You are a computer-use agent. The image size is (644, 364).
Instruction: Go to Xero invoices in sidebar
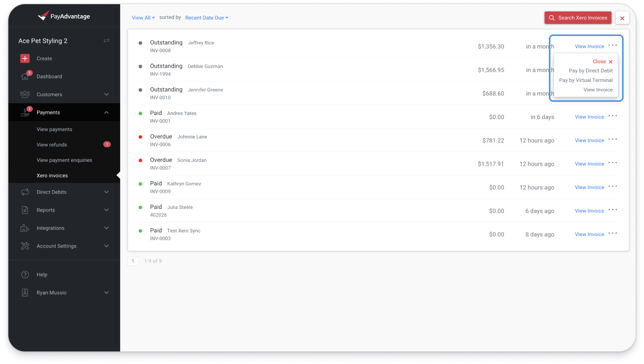pos(52,175)
